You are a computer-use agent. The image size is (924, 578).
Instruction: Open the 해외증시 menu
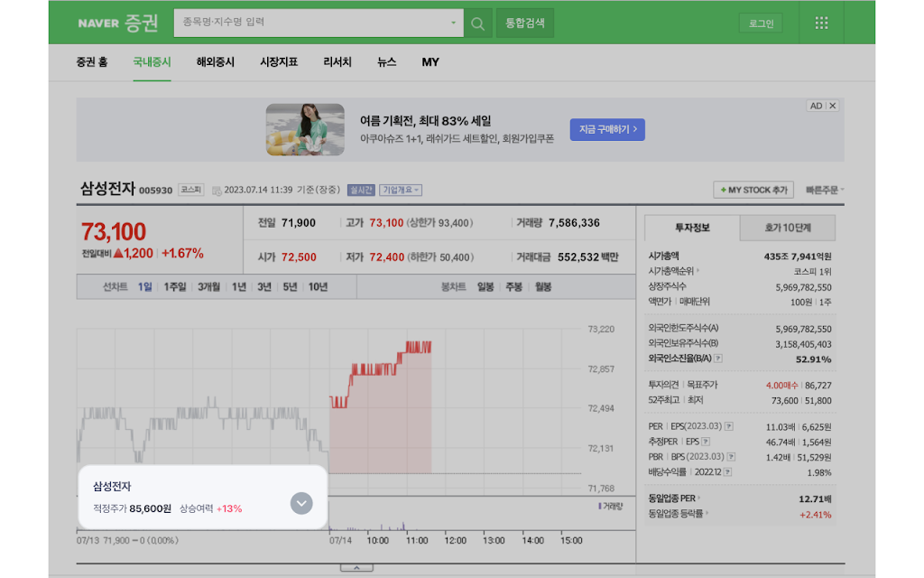pyautogui.click(x=216, y=62)
